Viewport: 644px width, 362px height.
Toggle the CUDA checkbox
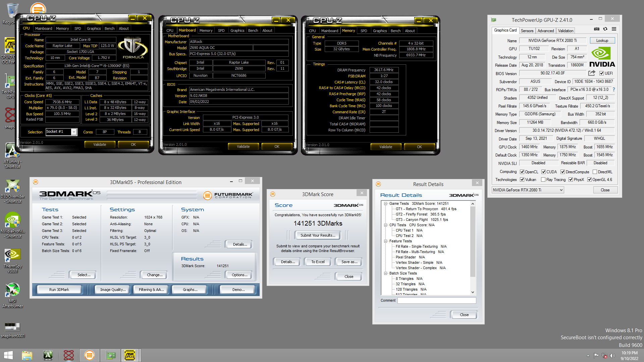click(543, 172)
